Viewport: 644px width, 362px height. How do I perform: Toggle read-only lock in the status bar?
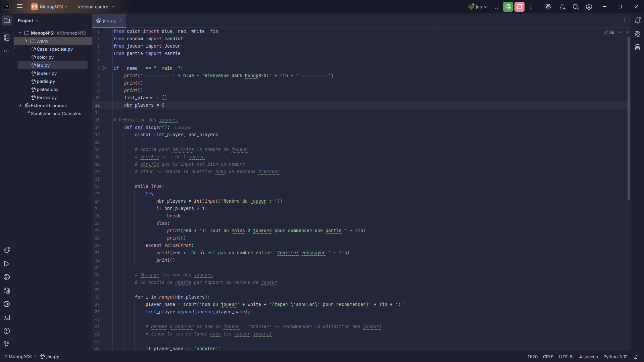click(636, 357)
